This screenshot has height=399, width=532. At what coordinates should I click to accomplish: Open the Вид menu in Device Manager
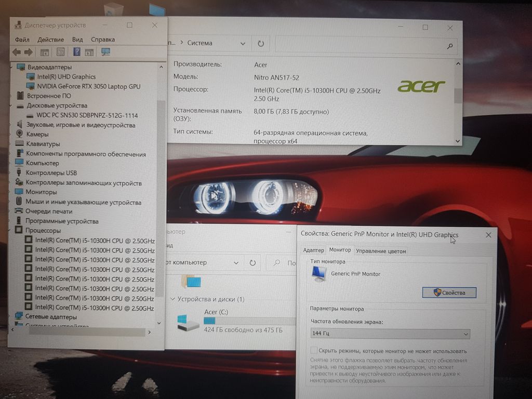click(77, 39)
